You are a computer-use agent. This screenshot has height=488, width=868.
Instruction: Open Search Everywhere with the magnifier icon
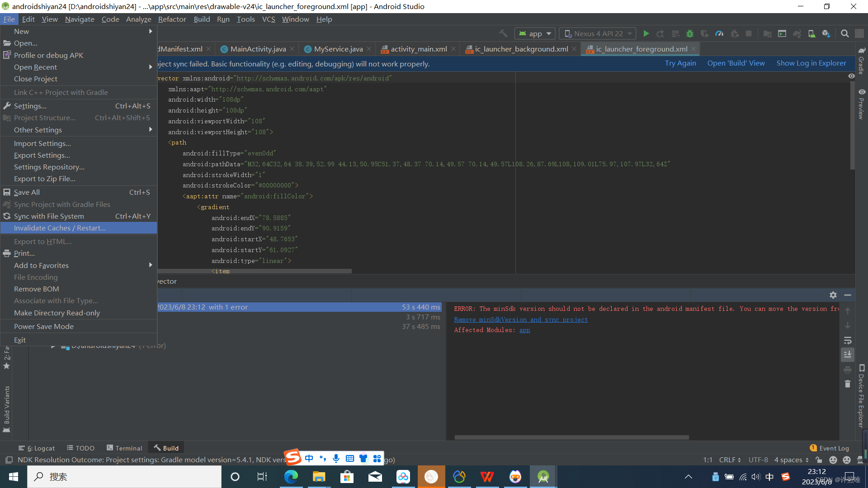(844, 33)
